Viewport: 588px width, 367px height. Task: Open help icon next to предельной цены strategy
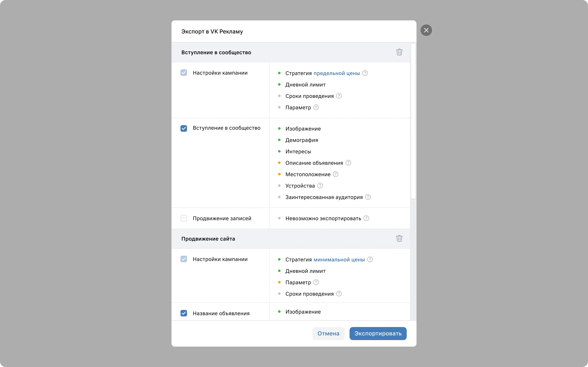(x=365, y=73)
